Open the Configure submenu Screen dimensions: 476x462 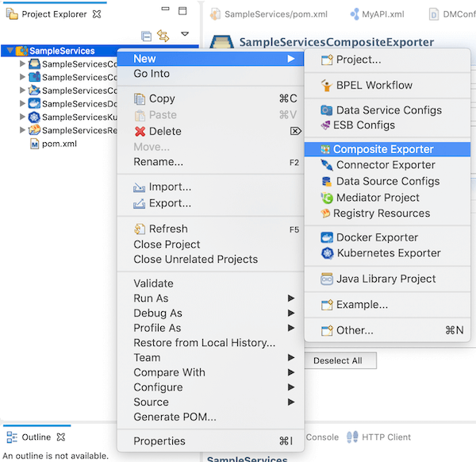(210, 387)
